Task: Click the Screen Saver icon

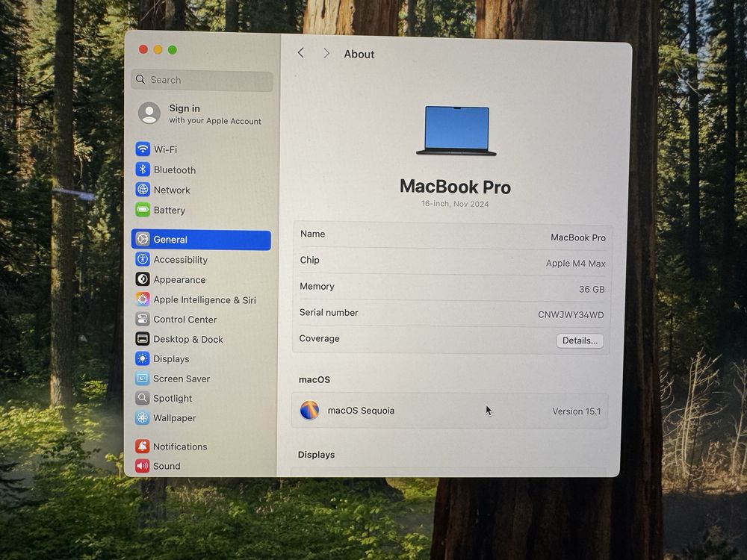Action: pyautogui.click(x=143, y=378)
